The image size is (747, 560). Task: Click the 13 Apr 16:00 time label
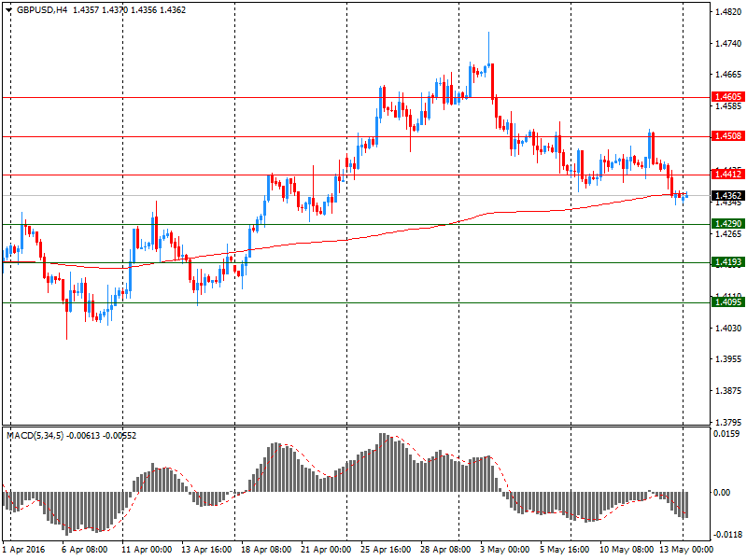click(x=206, y=550)
